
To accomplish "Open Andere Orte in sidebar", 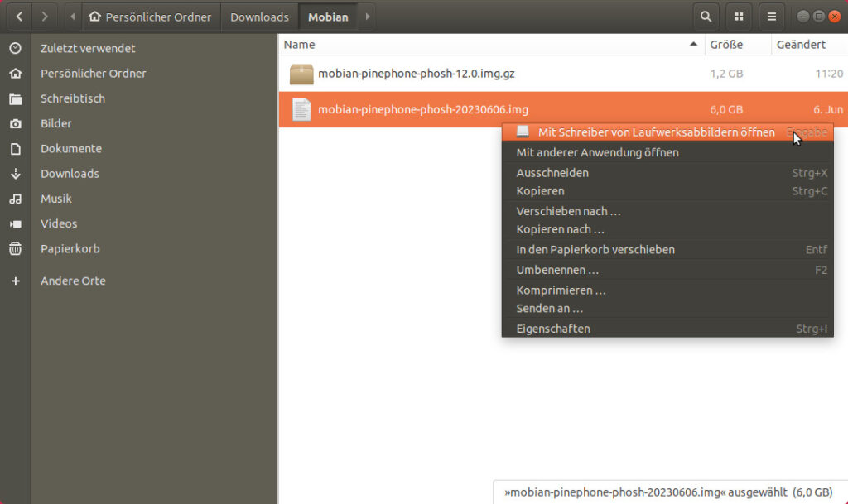I will [73, 281].
